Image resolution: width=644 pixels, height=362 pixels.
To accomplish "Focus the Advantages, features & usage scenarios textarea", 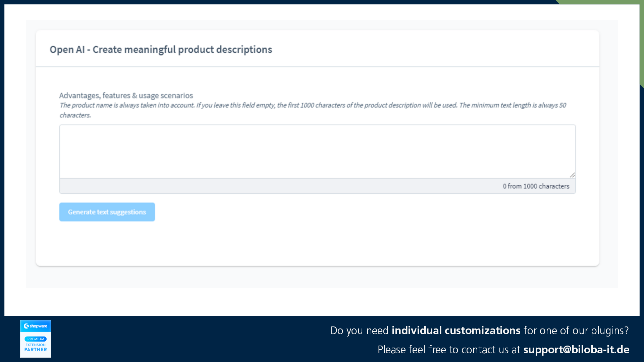I will [x=317, y=152].
